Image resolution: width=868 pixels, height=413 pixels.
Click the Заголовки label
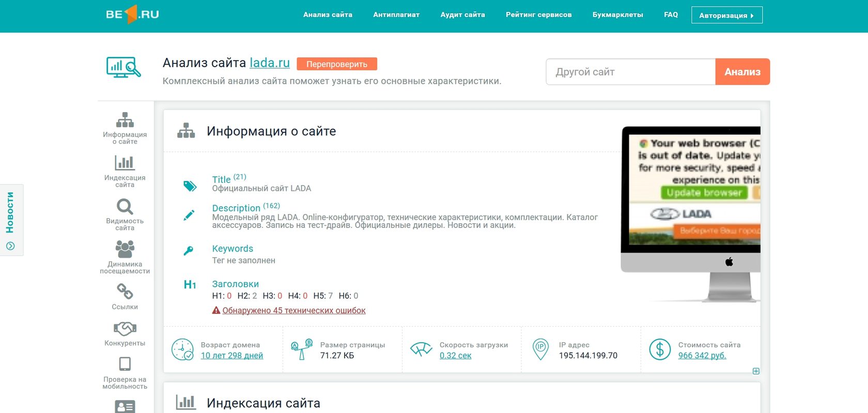[x=235, y=284]
